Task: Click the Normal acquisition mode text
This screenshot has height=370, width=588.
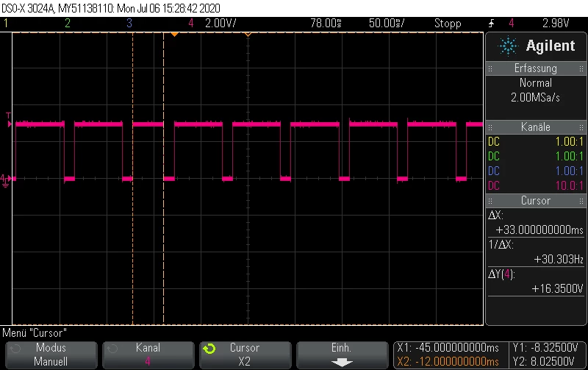Action: [x=536, y=83]
